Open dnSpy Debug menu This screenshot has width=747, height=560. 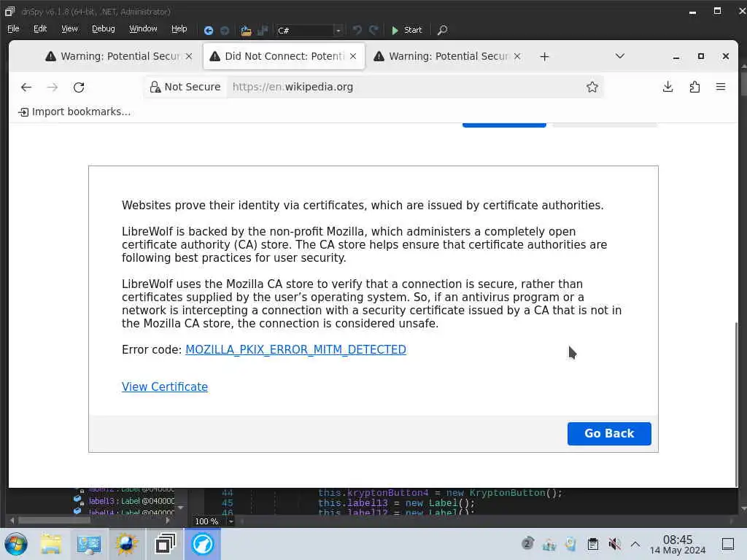pos(104,28)
